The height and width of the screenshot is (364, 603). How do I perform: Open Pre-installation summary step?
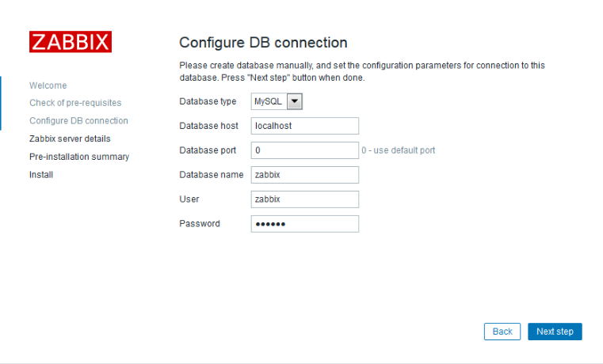79,157
